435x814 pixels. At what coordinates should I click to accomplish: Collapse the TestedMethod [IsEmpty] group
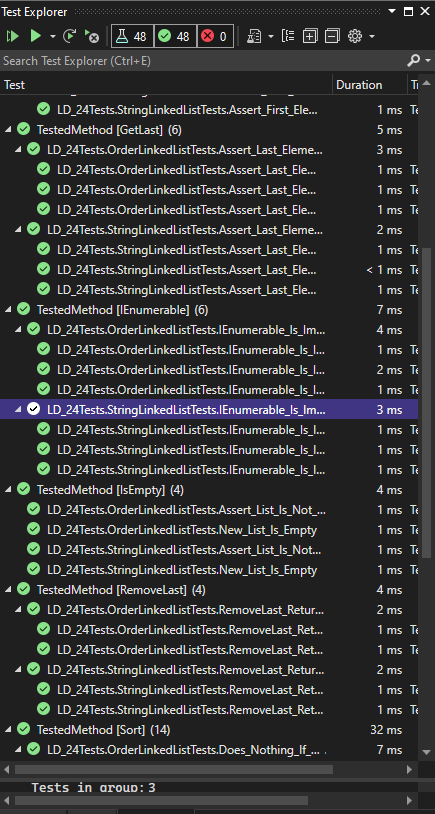[x=8, y=490]
